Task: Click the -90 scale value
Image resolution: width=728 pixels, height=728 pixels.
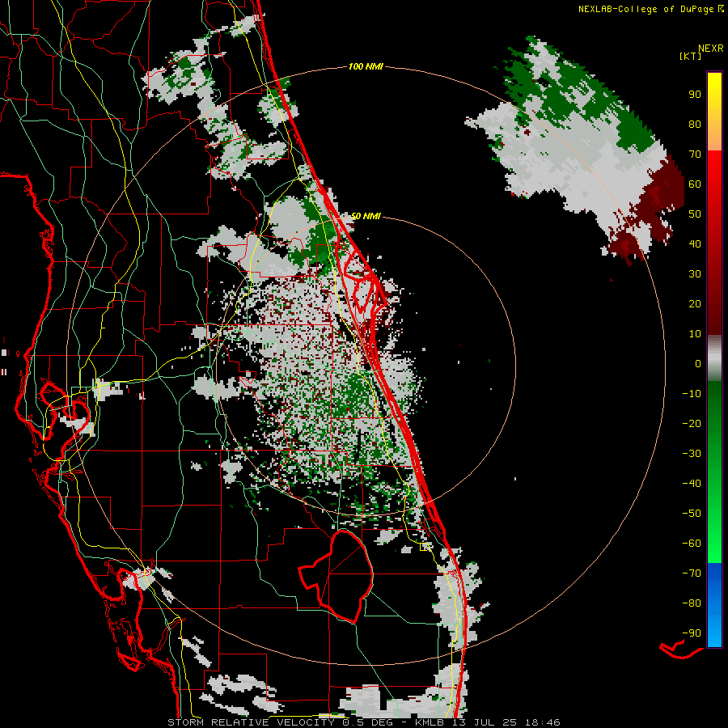Action: click(692, 633)
